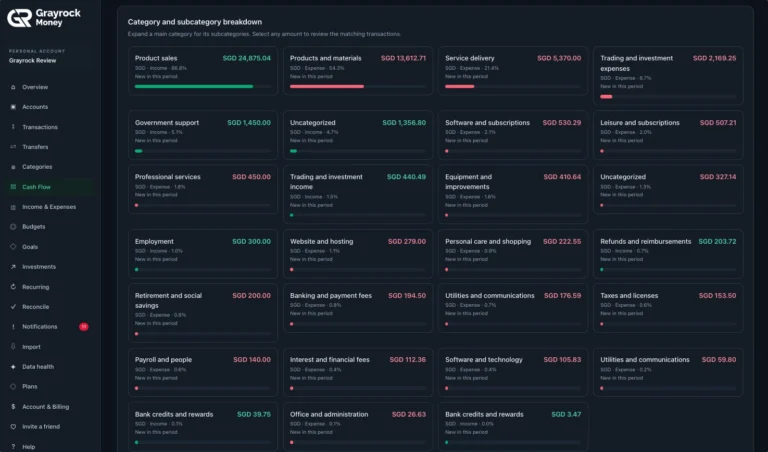
Task: Click the Accounts sidebar icon
Action: click(13, 107)
